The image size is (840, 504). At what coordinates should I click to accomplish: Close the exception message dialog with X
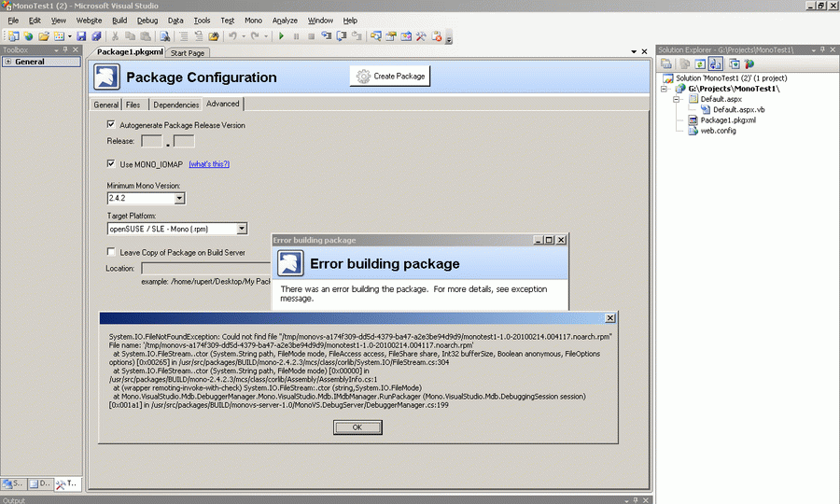tap(609, 318)
